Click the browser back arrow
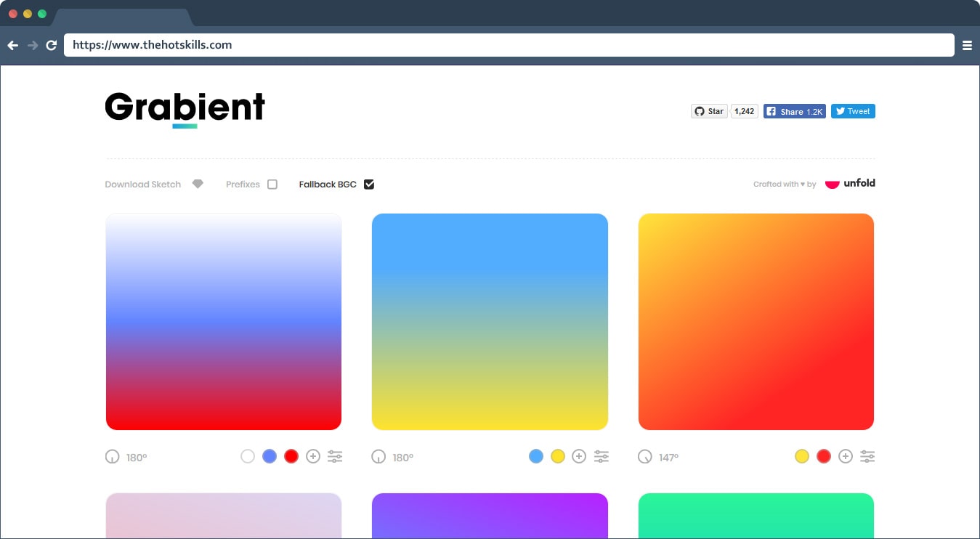980x539 pixels. [13, 45]
